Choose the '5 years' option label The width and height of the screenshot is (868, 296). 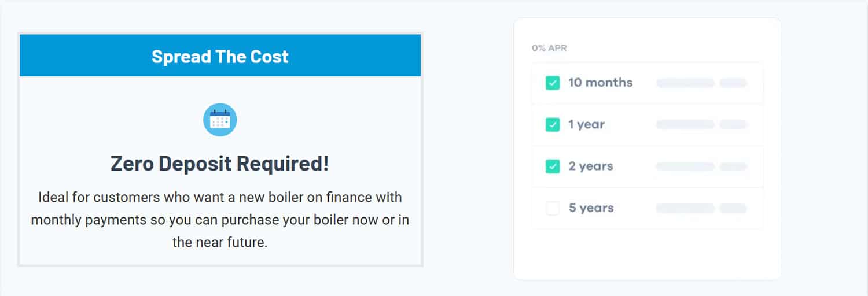(591, 208)
